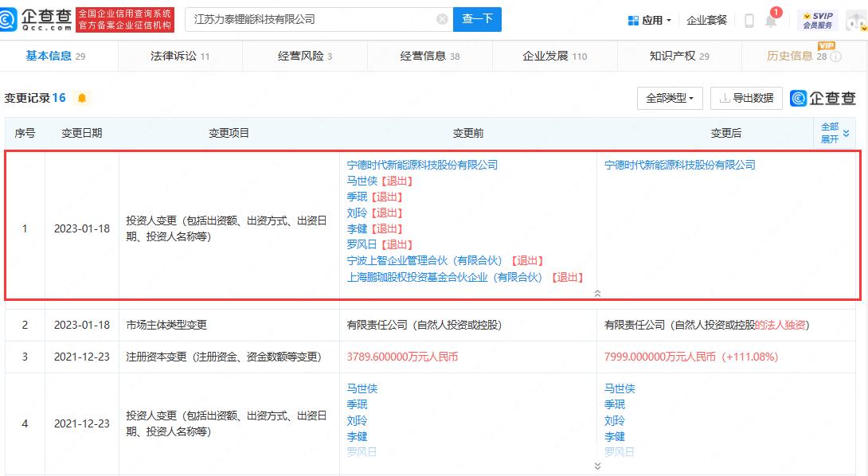
Task: Open the 宁波上智企业管理合伙（有限合伙） link
Action: coord(424,261)
